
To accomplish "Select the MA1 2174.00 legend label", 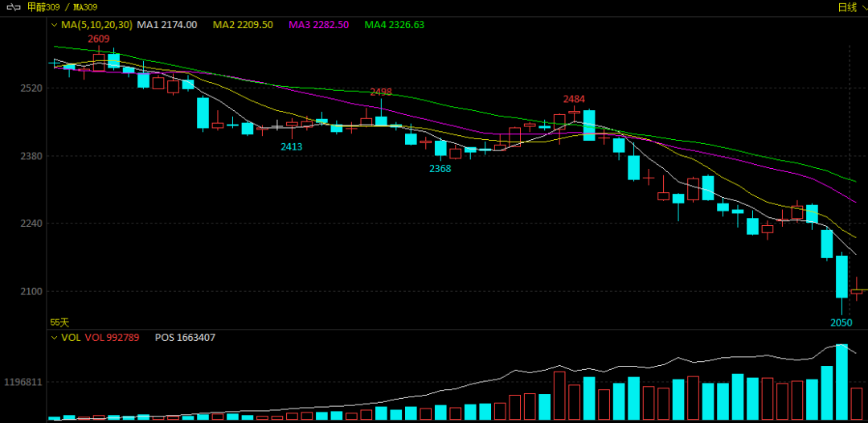I will point(166,25).
